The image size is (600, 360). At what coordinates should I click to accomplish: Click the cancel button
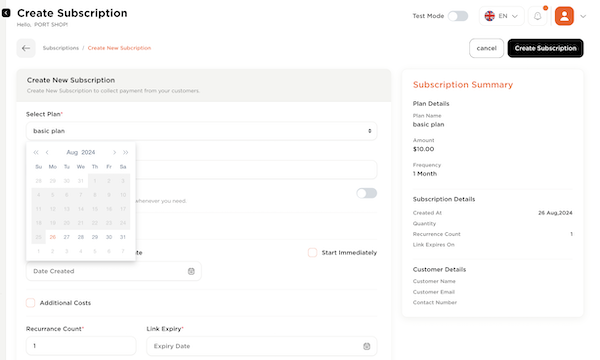pos(486,48)
